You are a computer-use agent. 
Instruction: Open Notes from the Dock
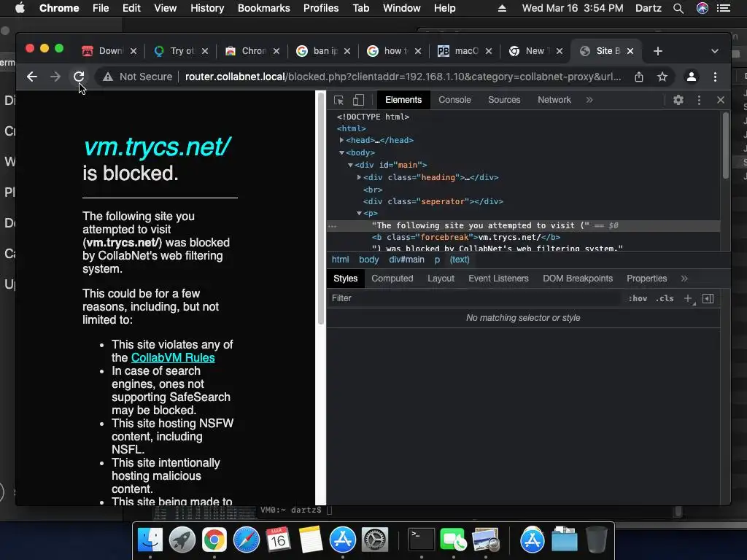[x=311, y=540]
